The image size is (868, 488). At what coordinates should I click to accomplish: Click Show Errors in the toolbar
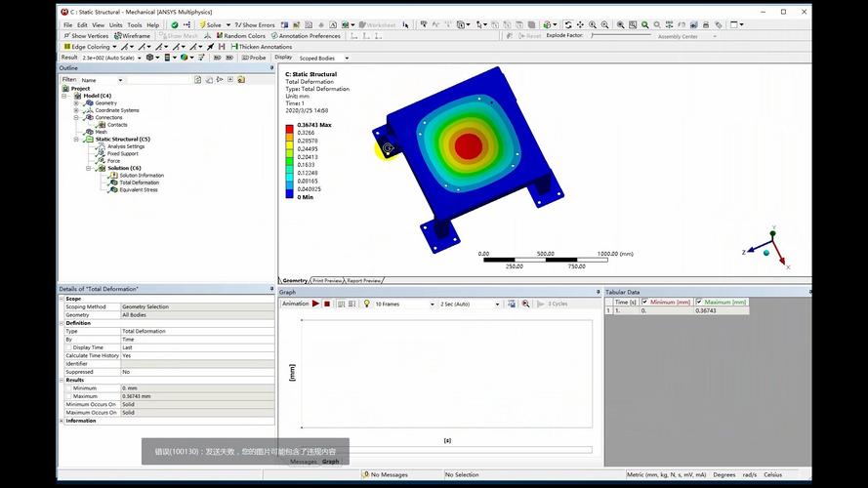click(x=255, y=25)
